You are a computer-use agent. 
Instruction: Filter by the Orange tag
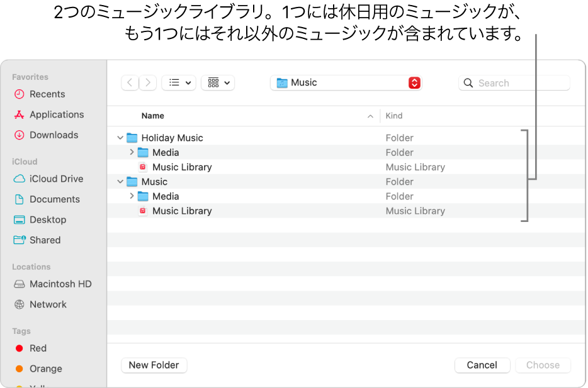click(x=38, y=369)
